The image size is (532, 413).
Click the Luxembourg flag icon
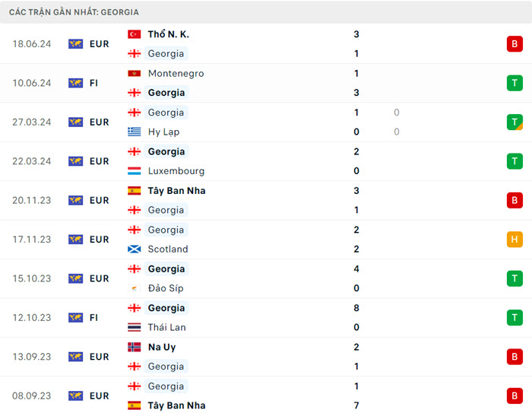(x=134, y=171)
